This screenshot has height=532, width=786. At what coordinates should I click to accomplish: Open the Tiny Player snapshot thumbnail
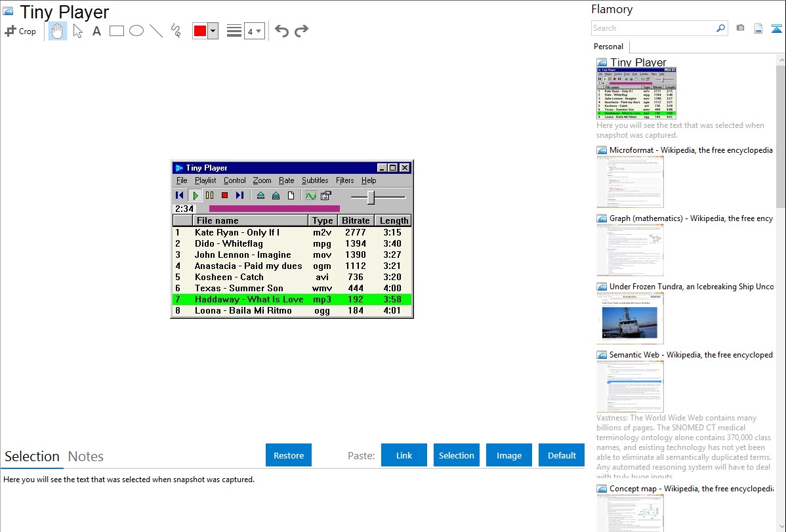(x=636, y=93)
